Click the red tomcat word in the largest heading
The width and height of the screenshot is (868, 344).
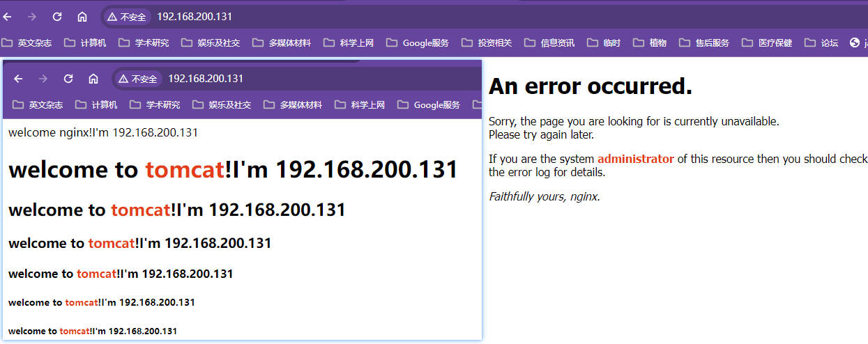tap(185, 170)
